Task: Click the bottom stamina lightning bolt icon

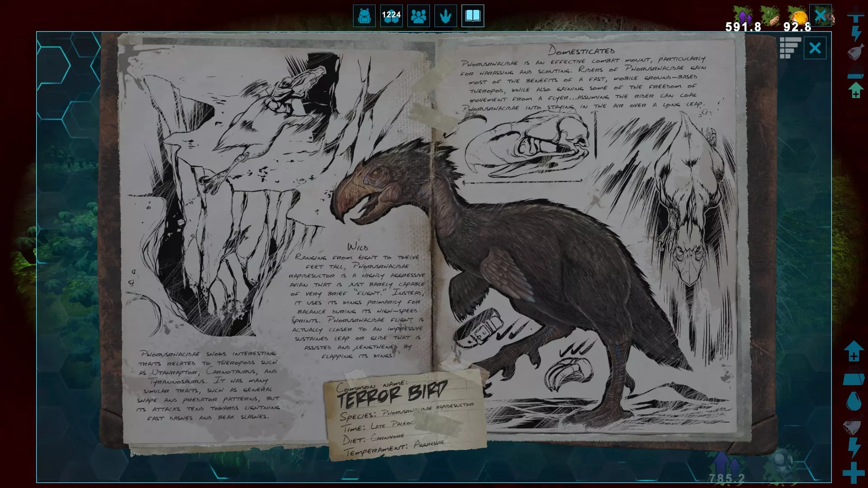Action: click(854, 447)
